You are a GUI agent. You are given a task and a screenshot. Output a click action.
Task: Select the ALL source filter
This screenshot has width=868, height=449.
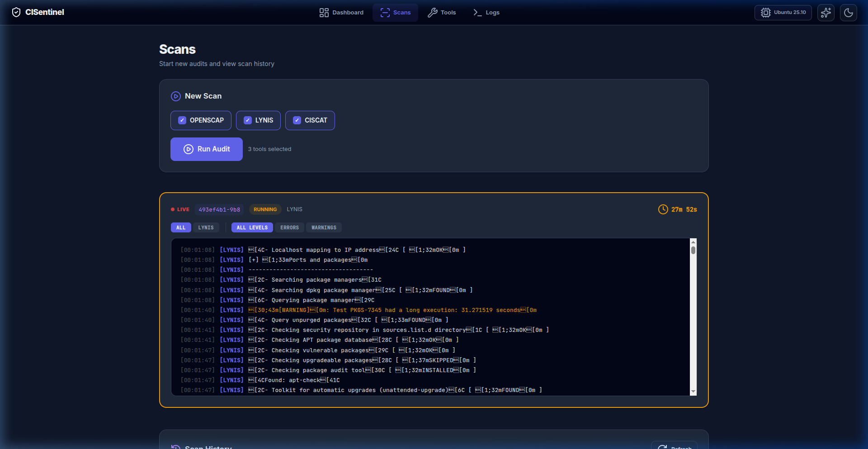click(x=181, y=227)
